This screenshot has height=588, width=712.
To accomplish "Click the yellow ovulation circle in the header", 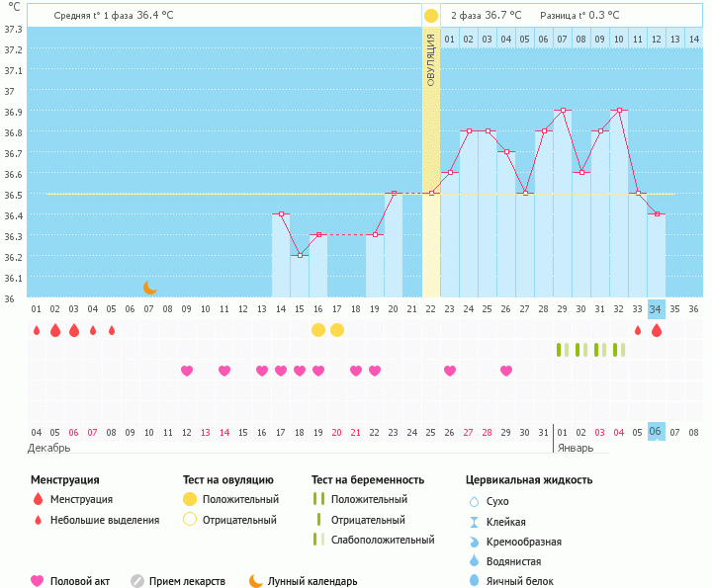I will point(431,16).
